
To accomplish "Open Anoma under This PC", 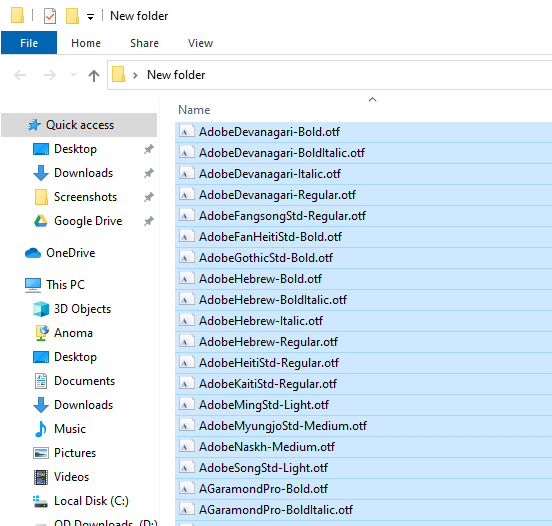I will pos(73,333).
